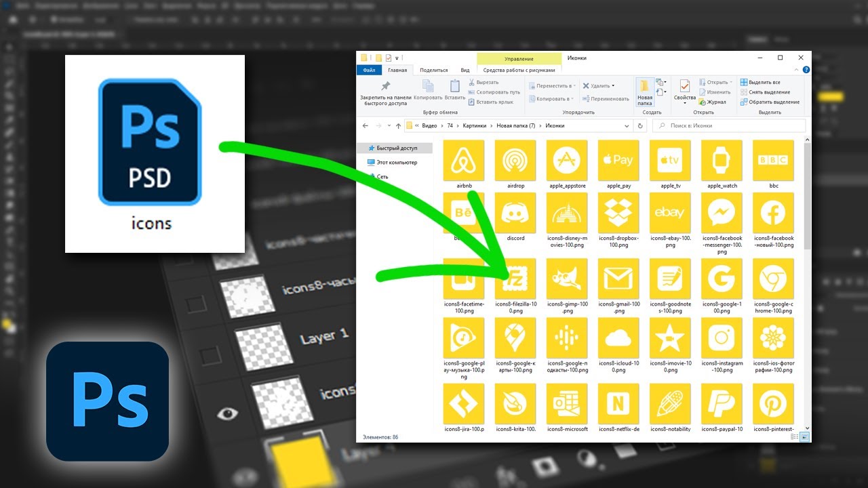Click Выделить все to select all files

coord(760,83)
